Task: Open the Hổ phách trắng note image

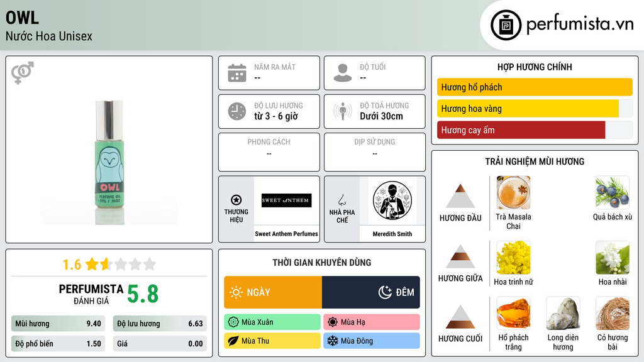Action: point(513,313)
